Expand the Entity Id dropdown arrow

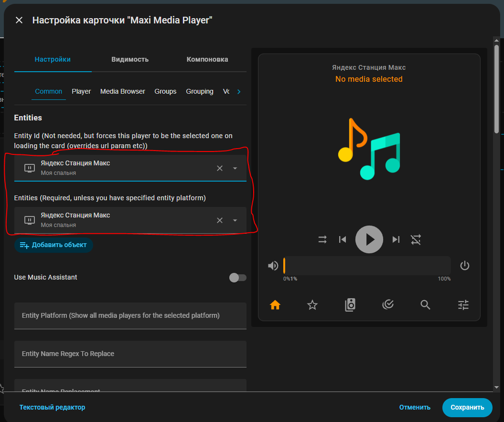pos(235,168)
